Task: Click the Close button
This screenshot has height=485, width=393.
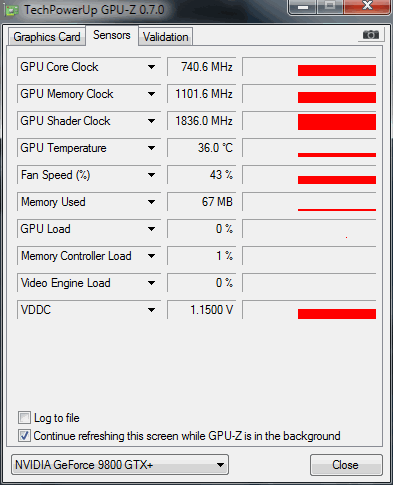Action: click(x=346, y=465)
